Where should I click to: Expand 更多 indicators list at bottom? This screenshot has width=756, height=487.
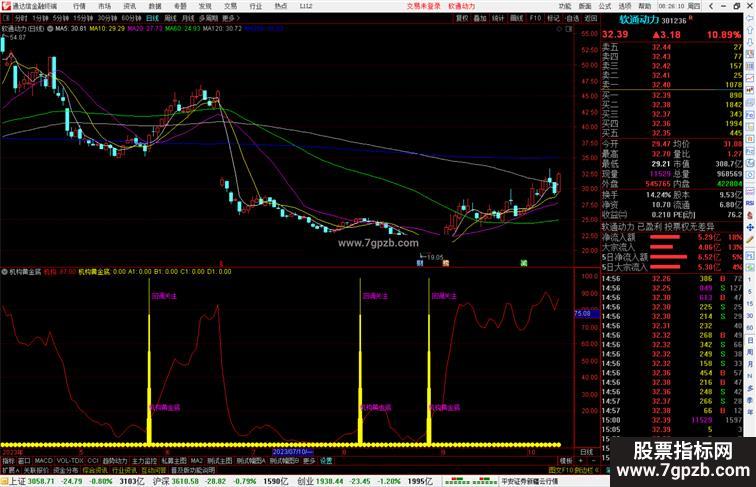click(309, 461)
